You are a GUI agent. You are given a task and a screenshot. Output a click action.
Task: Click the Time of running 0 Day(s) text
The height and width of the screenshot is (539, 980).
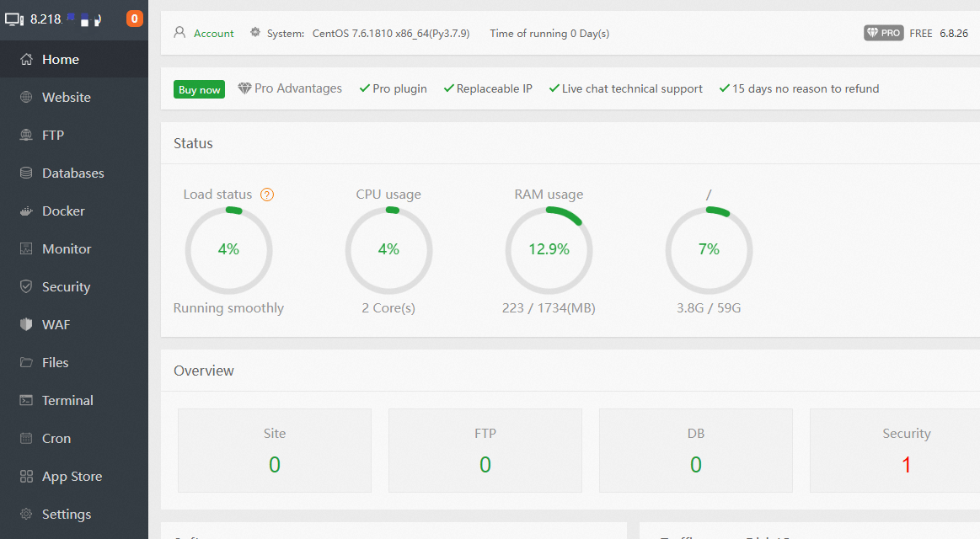coord(549,34)
